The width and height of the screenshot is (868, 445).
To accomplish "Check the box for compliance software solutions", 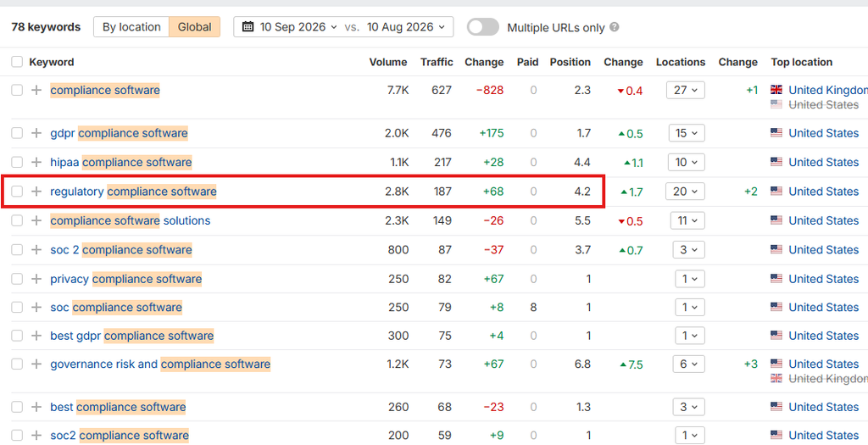I will coord(17,221).
